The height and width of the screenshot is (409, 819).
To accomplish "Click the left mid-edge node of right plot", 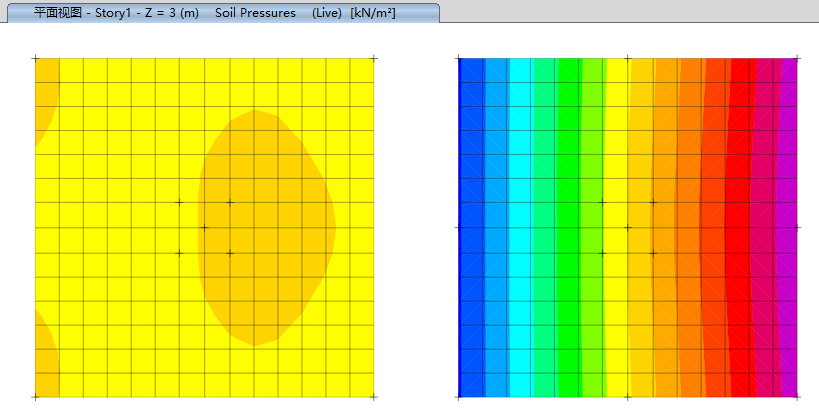I will (x=459, y=228).
